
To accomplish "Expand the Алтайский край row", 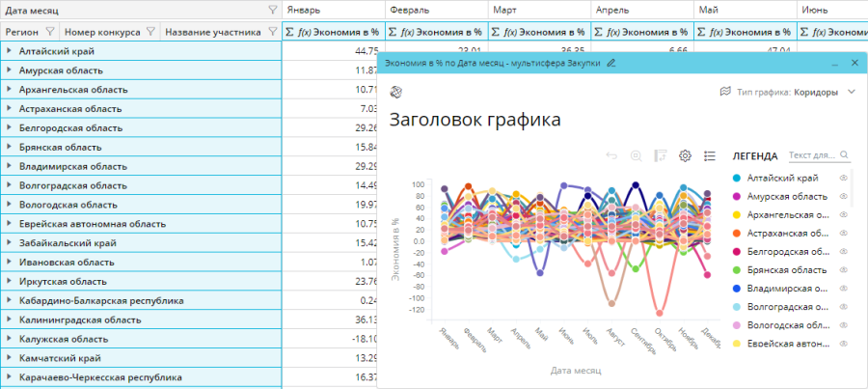I will point(9,50).
